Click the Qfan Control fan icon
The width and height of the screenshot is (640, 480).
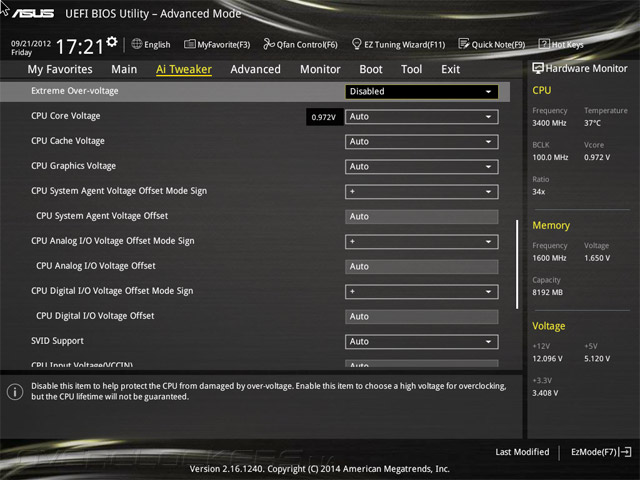269,44
